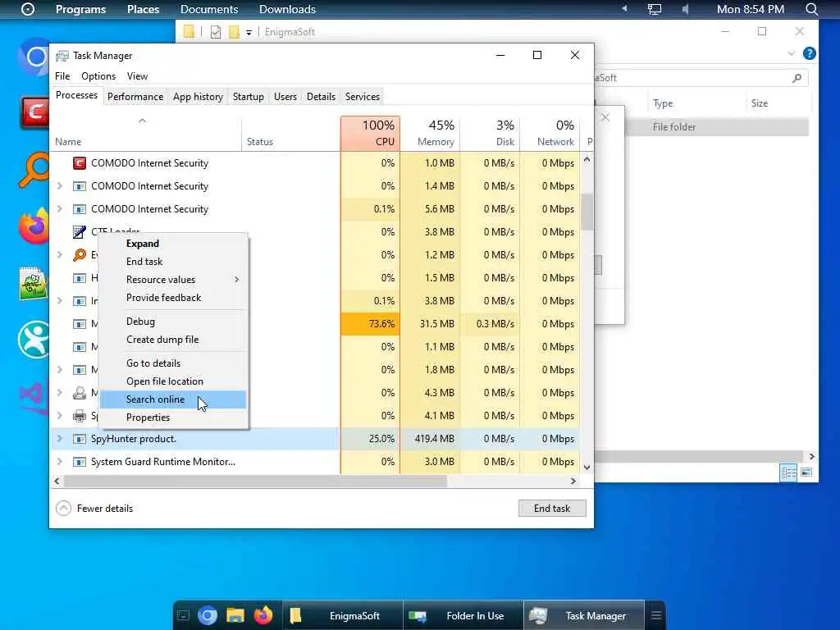
Task: Collapse view with Fewer details
Action: click(94, 509)
